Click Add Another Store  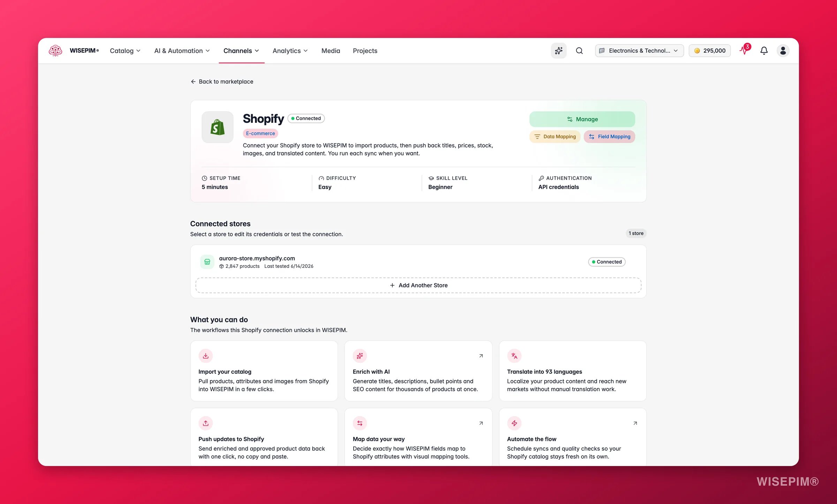click(x=418, y=285)
